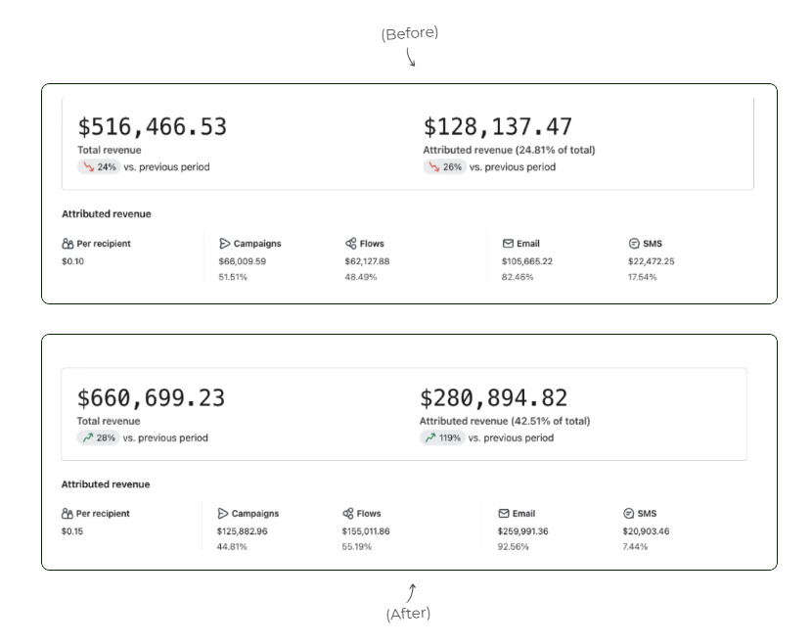812x644 pixels.
Task: Click the $155,011.86 Flows revenue value
Action: [x=366, y=531]
